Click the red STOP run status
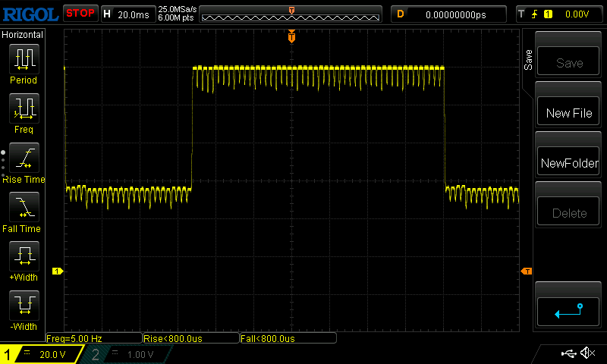 click(80, 13)
